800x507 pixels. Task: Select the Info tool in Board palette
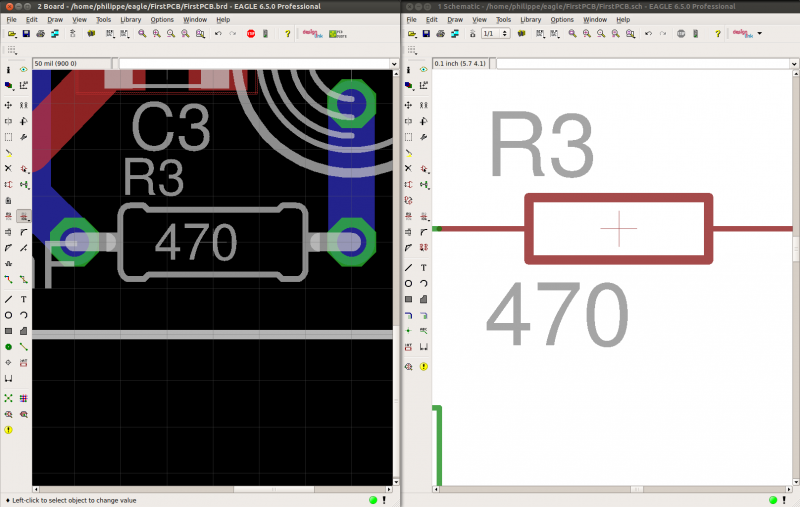pos(9,70)
